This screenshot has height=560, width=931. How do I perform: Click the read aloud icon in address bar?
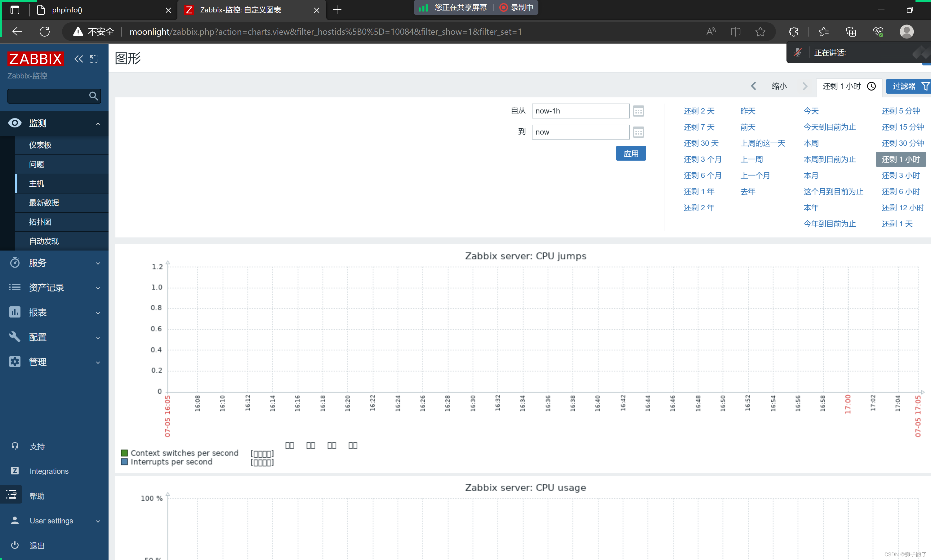[x=710, y=32]
